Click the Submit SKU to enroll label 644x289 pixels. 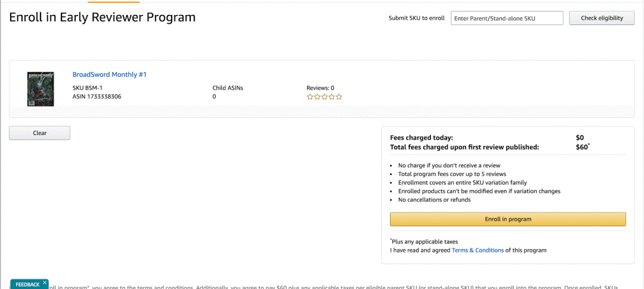click(417, 19)
